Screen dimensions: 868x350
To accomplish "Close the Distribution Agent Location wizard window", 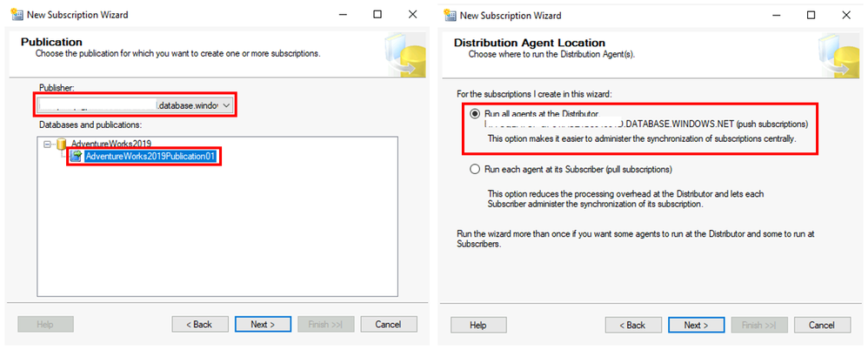I will pos(846,16).
